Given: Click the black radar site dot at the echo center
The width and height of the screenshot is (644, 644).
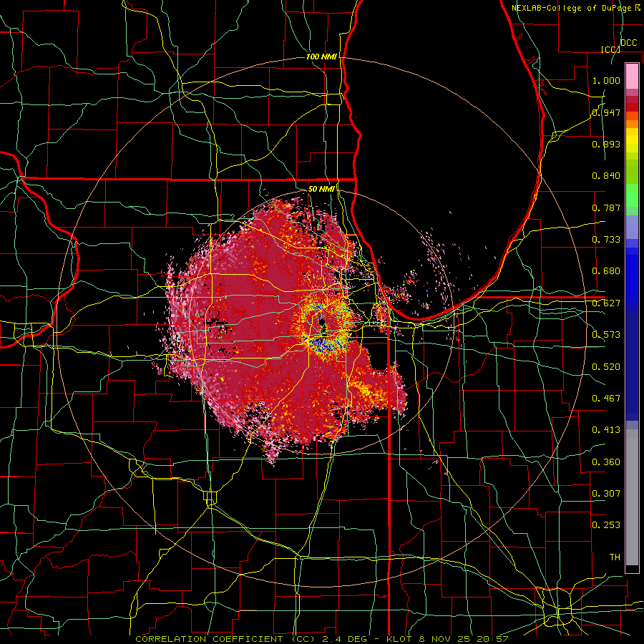Looking at the screenshot, I should (x=323, y=323).
